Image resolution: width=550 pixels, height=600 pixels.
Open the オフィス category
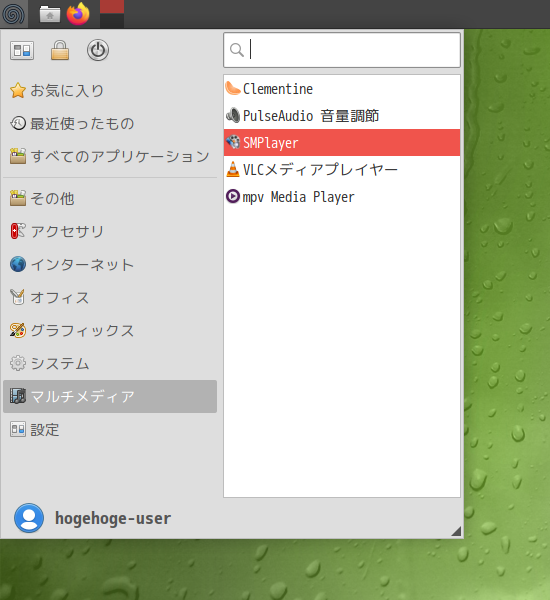[x=110, y=297]
